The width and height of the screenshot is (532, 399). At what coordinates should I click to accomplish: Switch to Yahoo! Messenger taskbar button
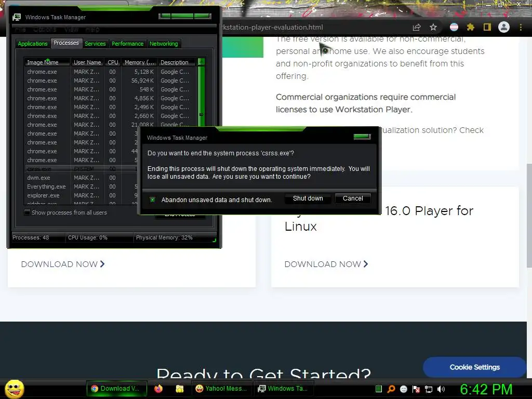coord(221,389)
